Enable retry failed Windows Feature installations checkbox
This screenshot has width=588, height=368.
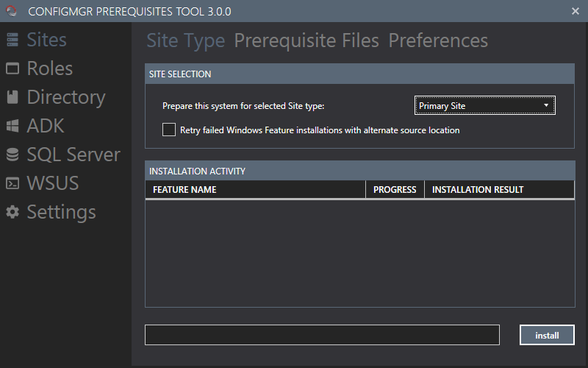pyautogui.click(x=169, y=130)
